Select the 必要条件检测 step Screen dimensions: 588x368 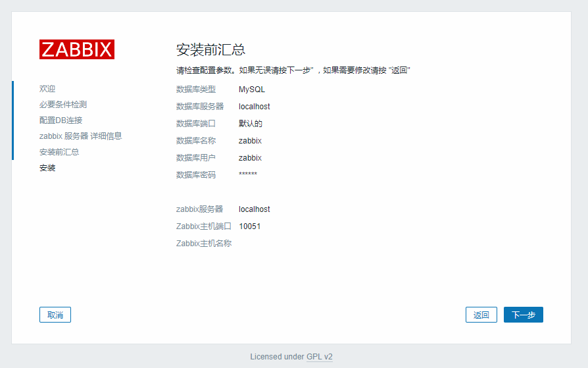63,105
